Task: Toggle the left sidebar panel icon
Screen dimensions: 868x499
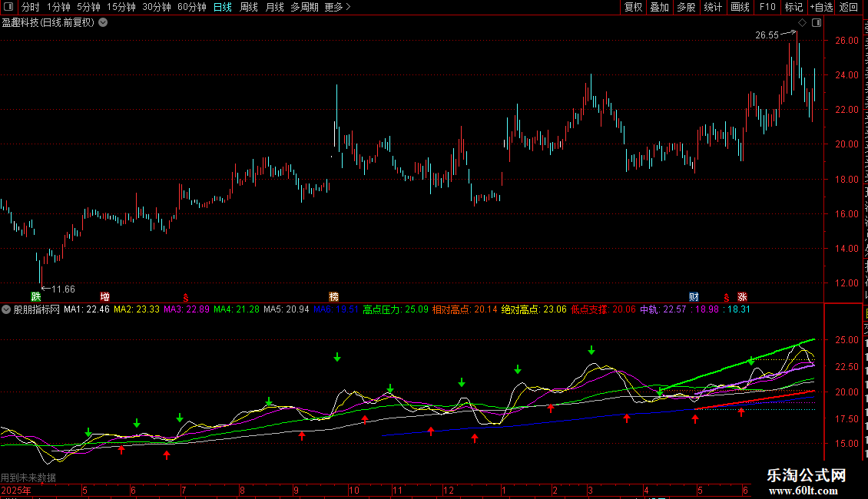Action: tap(8, 7)
